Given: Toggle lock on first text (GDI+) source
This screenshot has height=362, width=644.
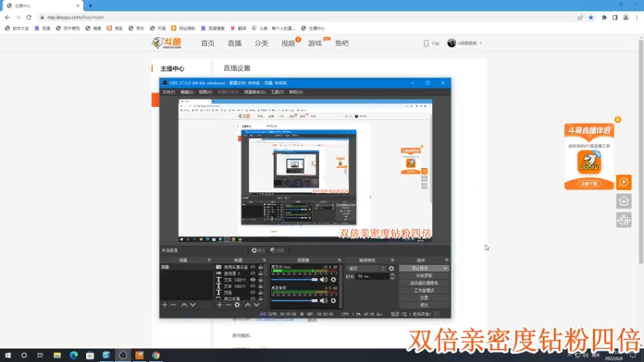Looking at the screenshot, I should click(260, 279).
